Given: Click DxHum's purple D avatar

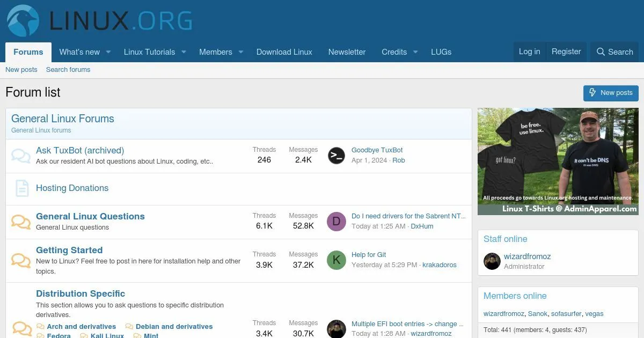Looking at the screenshot, I should 336,222.
